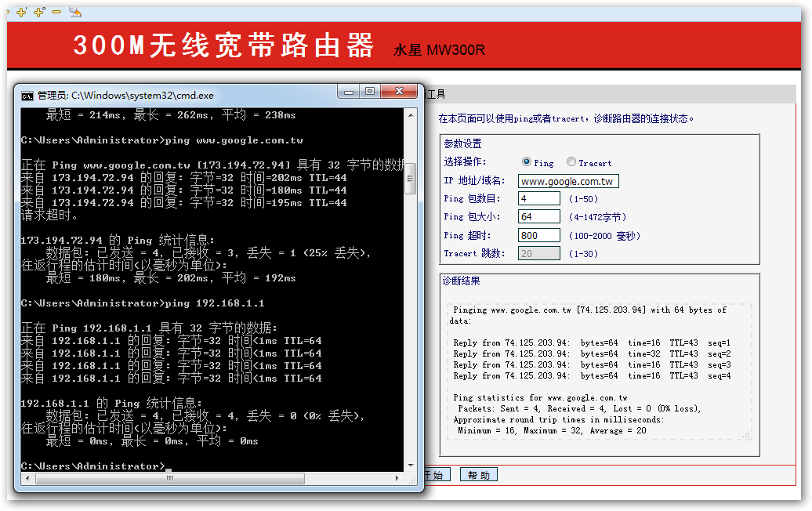
Task: Click the cmd prompt at bottom C:\Users\Administrator>
Action: coord(93,466)
